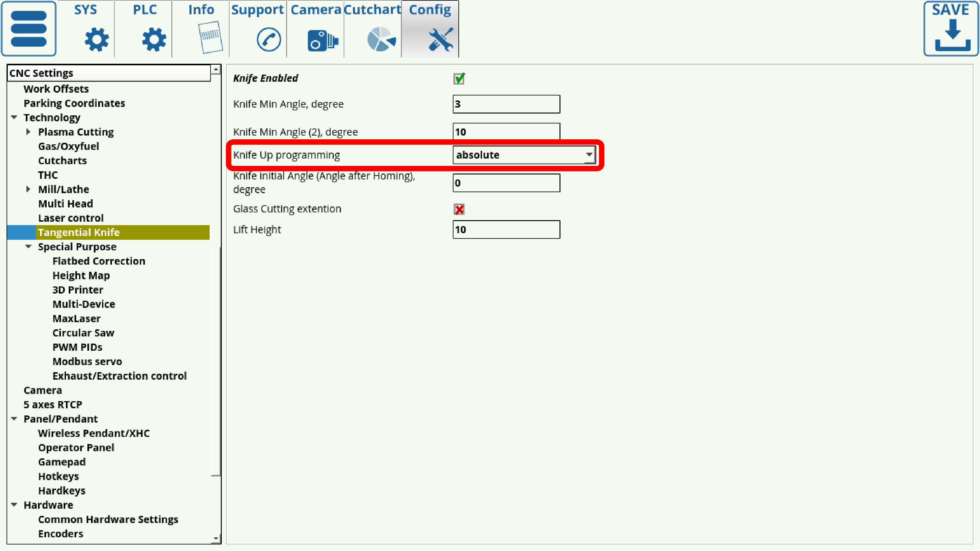Screen dimensions: 980x551
Task: Open the SYS gear settings
Action: tap(96, 39)
